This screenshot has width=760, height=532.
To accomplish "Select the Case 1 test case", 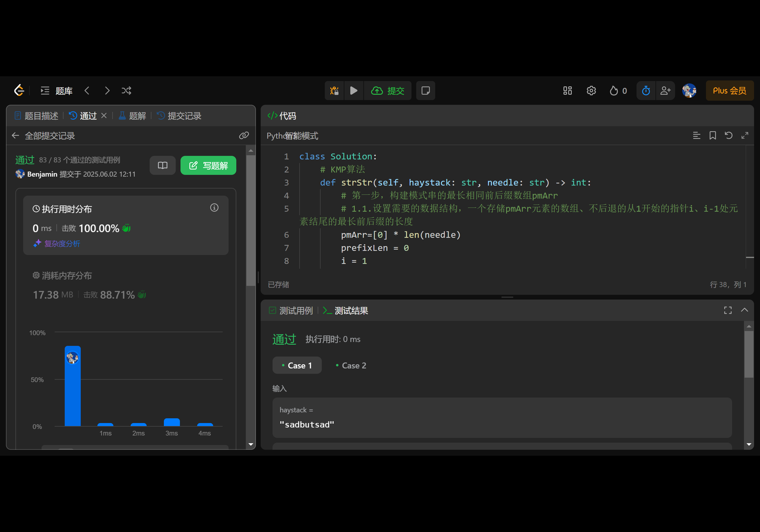I will [297, 365].
